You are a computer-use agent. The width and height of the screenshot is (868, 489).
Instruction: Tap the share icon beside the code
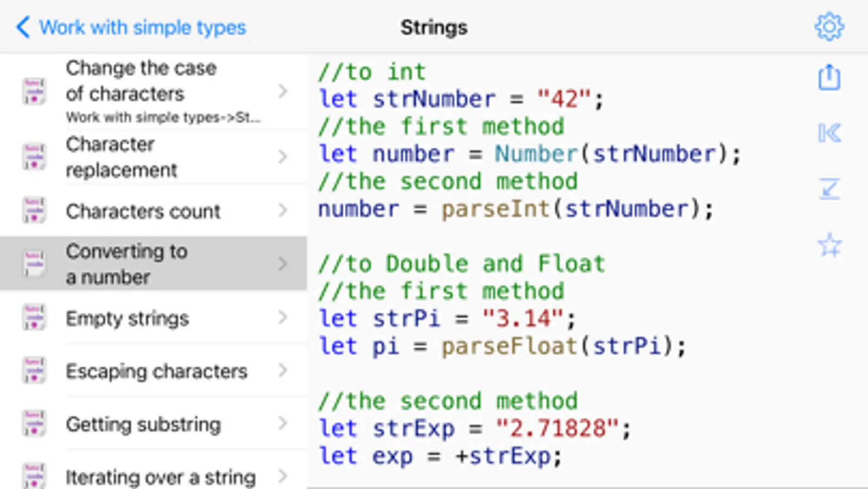pyautogui.click(x=829, y=77)
